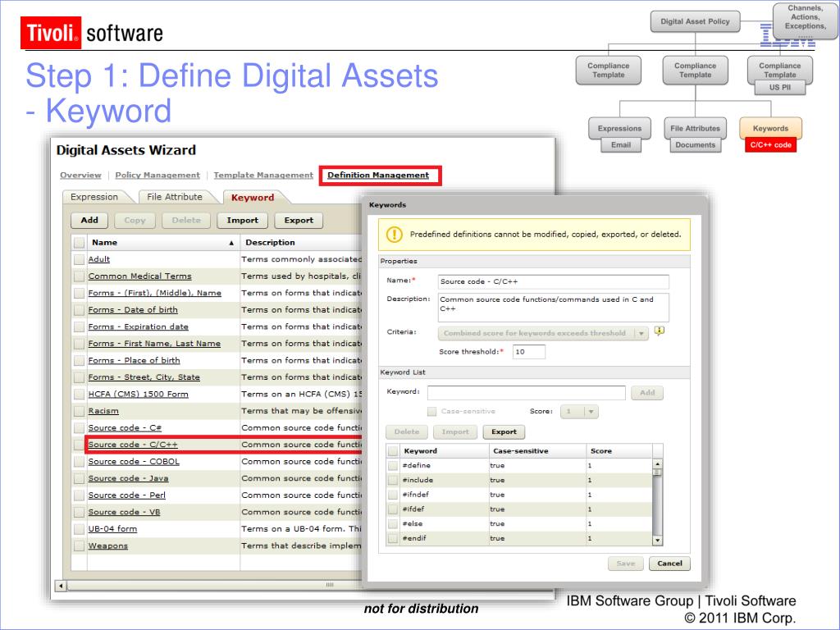Open the Source code - Java definition

click(129, 478)
